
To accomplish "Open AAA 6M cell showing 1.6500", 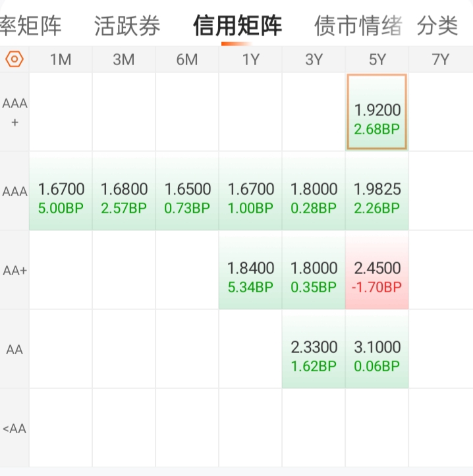I will coord(187,191).
